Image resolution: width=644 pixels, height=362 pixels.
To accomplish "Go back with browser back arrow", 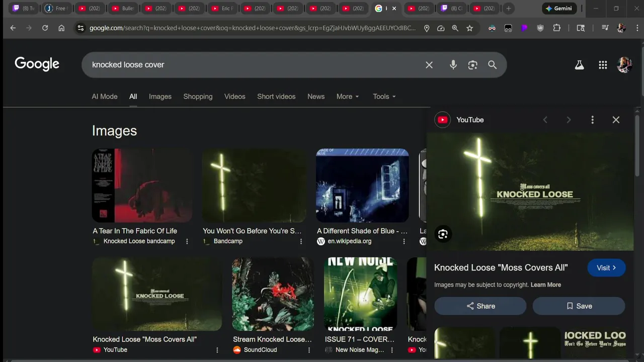I will (13, 28).
